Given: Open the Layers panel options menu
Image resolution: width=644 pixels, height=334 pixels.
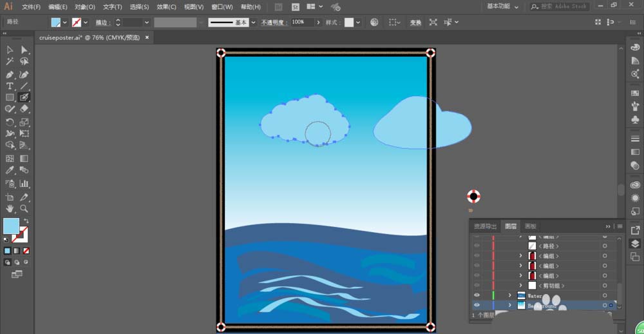Looking at the screenshot, I should [620, 226].
